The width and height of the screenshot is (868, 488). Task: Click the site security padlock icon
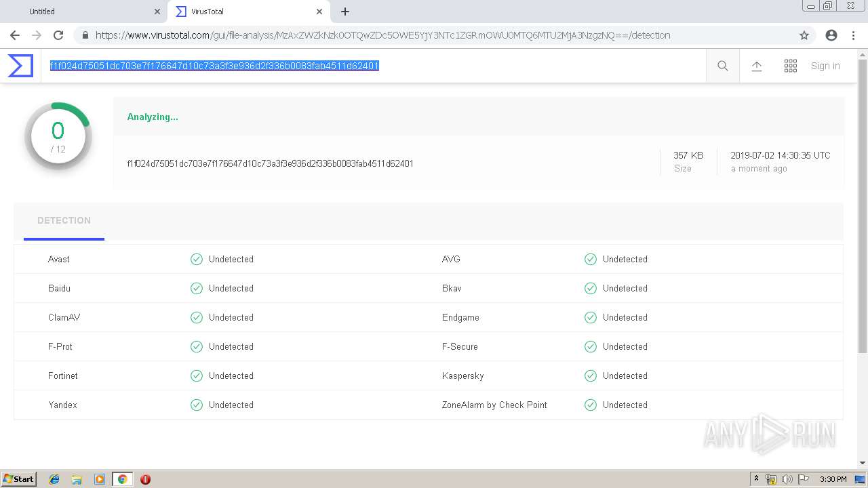85,35
